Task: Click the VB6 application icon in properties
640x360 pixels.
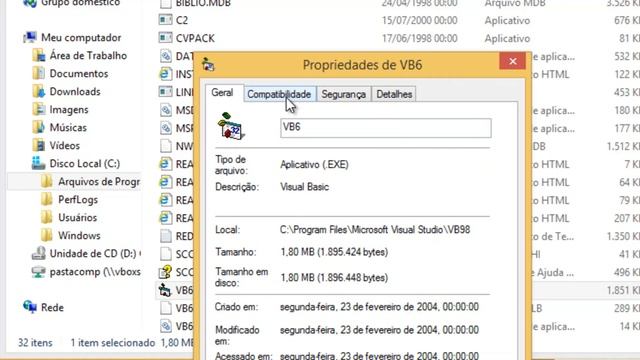Action: 231,127
